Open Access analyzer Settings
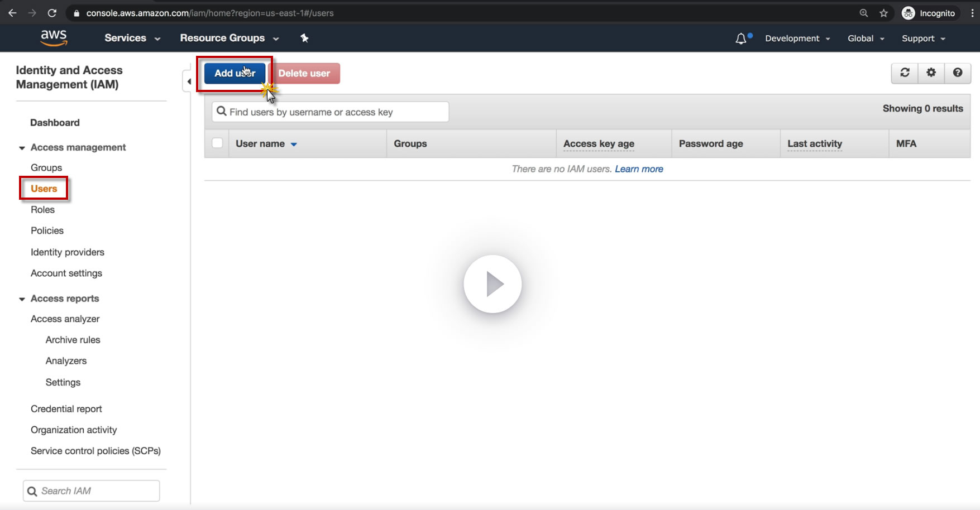The width and height of the screenshot is (980, 510). pos(63,382)
